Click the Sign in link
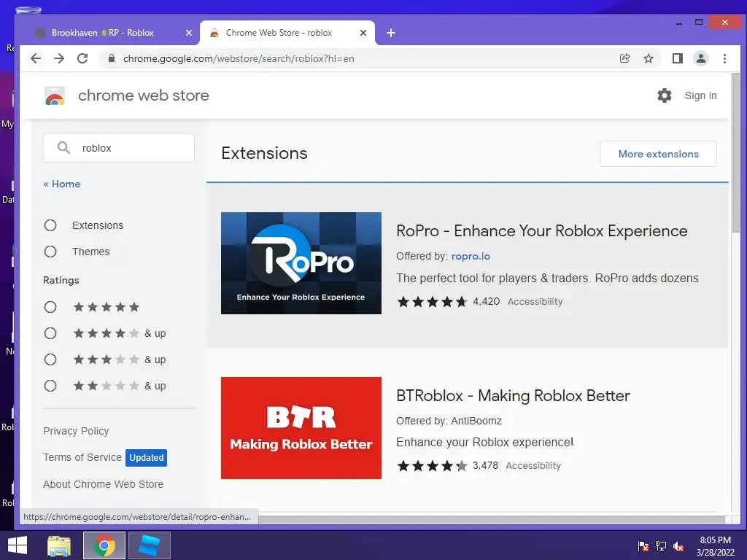The width and height of the screenshot is (747, 560). 700,96
